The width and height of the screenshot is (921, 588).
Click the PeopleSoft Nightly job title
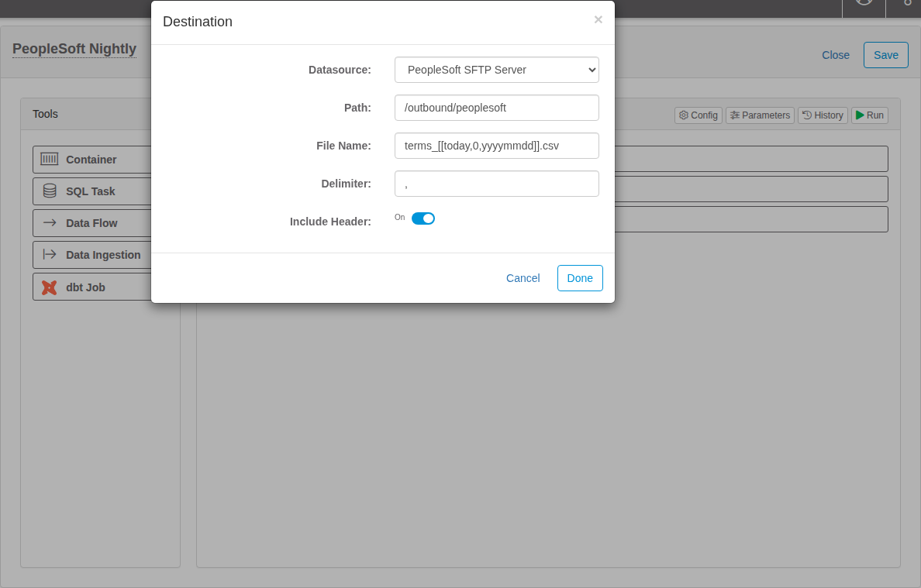74,49
